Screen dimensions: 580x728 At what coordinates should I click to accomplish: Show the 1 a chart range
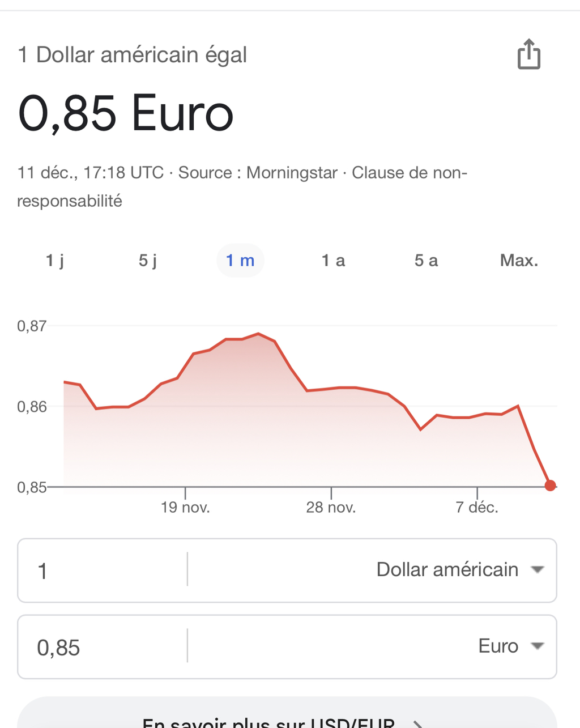tap(333, 261)
